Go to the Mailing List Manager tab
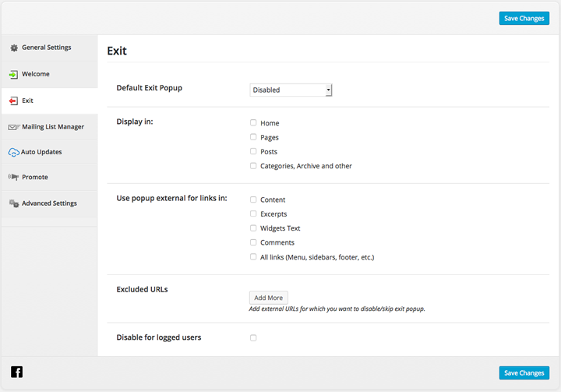The height and width of the screenshot is (392, 561). click(x=49, y=127)
